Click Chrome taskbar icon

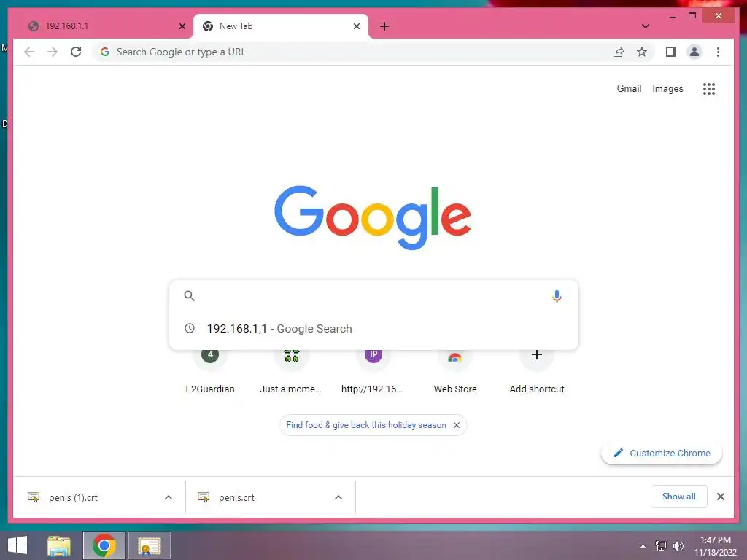104,545
